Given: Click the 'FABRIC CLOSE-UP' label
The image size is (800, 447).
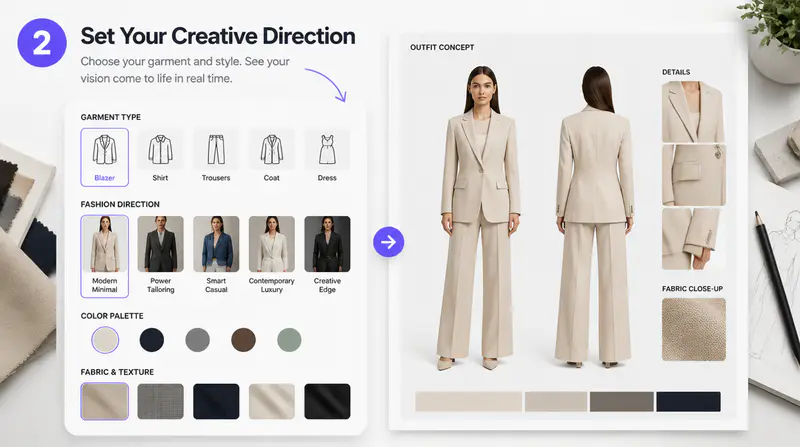Looking at the screenshot, I should 692,289.
